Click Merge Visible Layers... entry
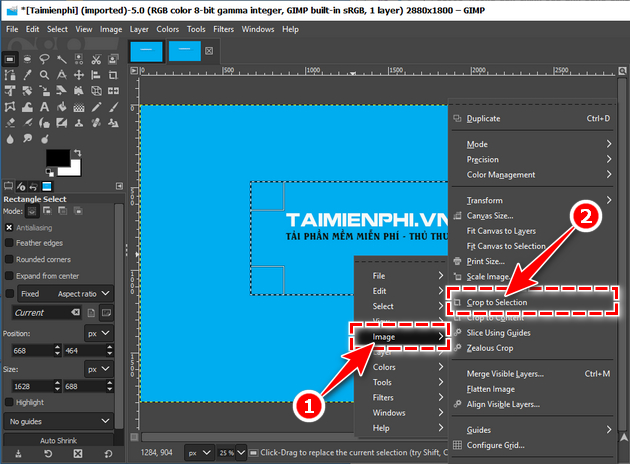630x464 pixels. [x=532, y=374]
